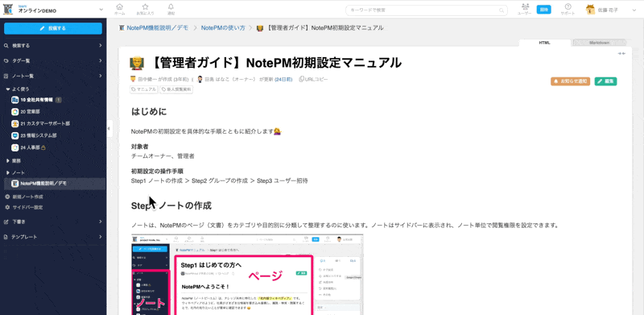644x315 pixels.
Task: Click the green 編集 edit button
Action: (605, 81)
